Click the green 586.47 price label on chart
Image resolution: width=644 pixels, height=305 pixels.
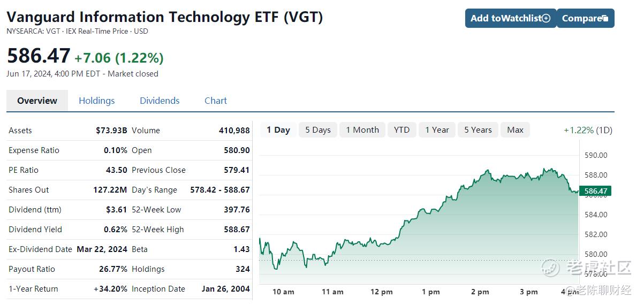click(x=596, y=191)
